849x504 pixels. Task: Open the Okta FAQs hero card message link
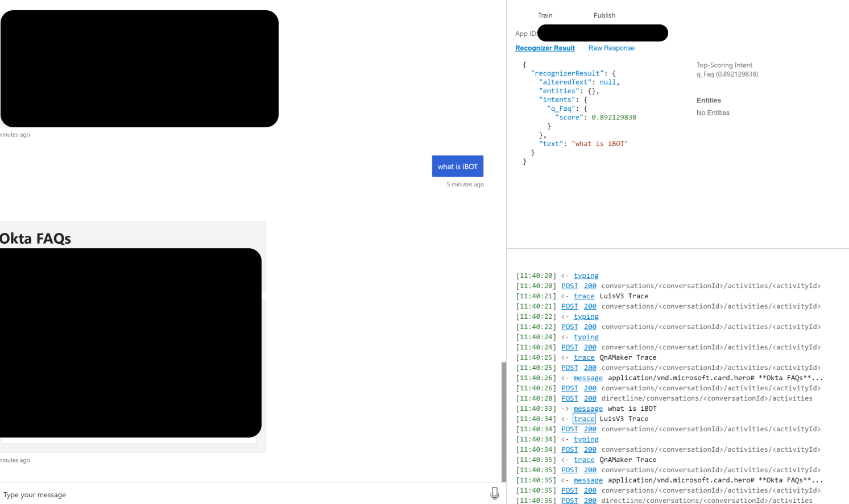click(x=588, y=378)
